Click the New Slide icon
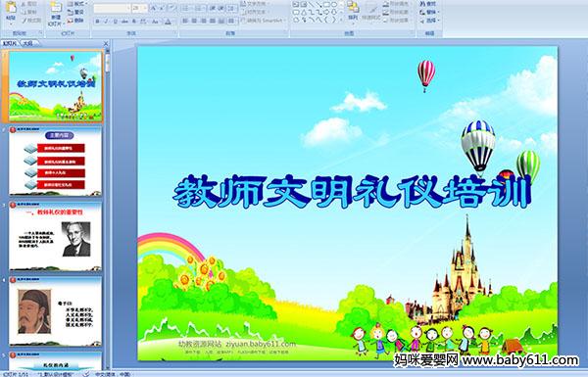This screenshot has height=377, width=588. (x=56, y=13)
